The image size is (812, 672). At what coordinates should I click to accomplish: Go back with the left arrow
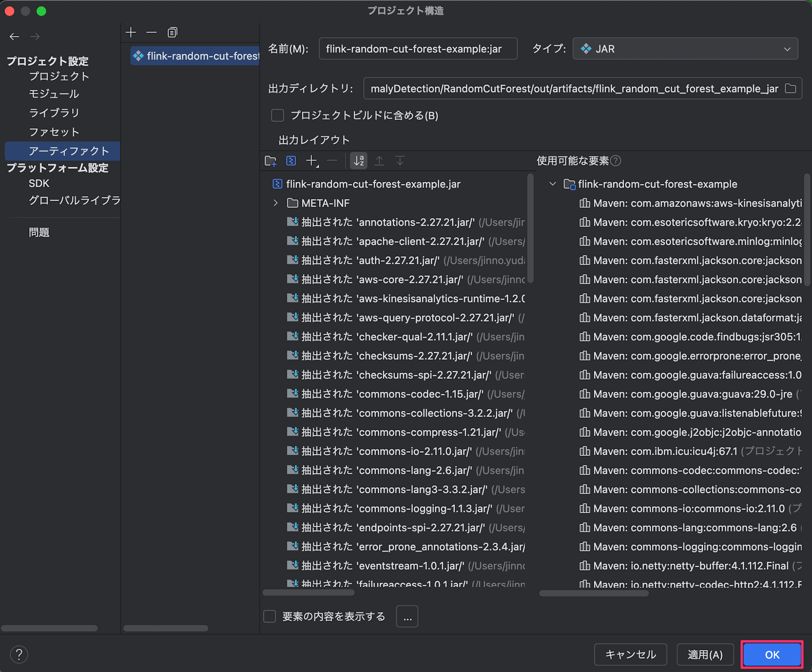14,37
